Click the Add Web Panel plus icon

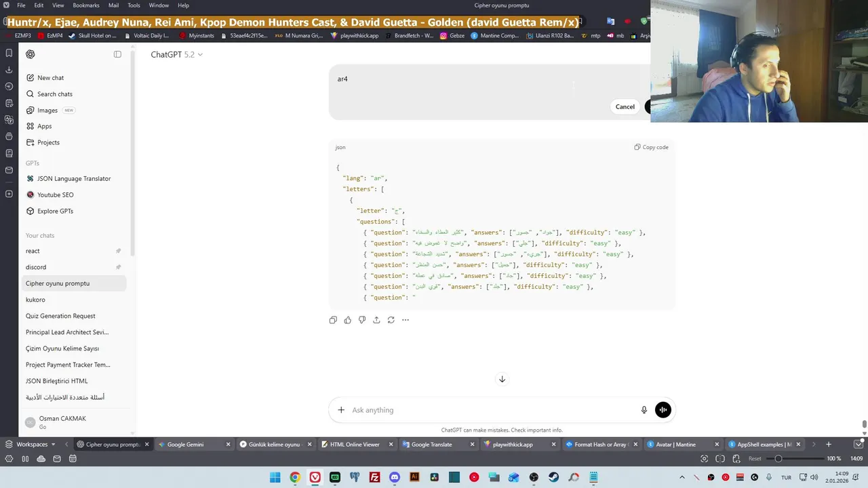click(9, 194)
